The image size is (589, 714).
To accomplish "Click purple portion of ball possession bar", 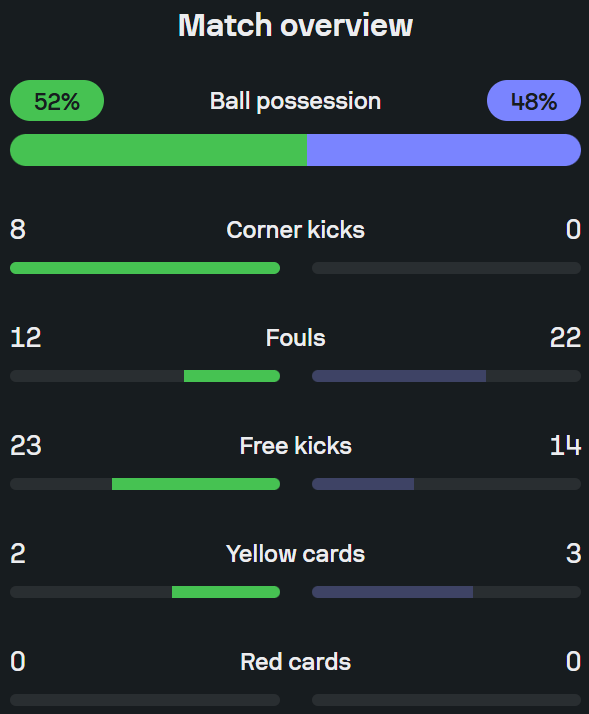I will coord(444,150).
